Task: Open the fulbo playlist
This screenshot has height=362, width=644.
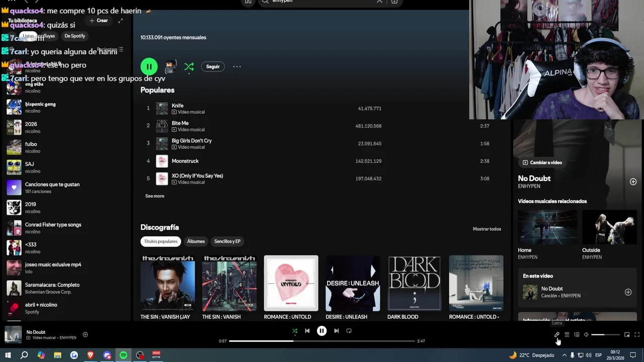Action: click(65, 147)
